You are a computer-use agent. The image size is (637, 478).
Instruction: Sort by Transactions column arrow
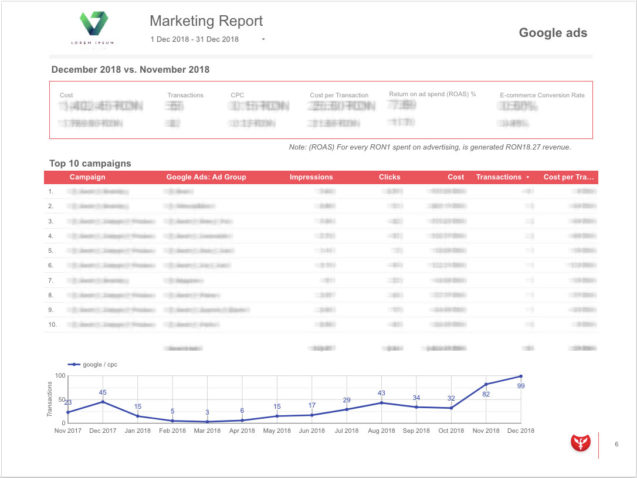pos(528,177)
